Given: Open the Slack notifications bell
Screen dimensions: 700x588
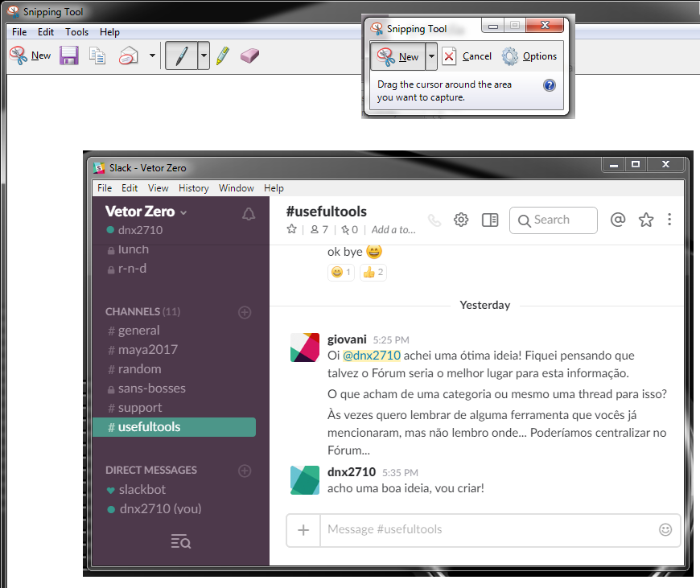Looking at the screenshot, I should pyautogui.click(x=249, y=214).
